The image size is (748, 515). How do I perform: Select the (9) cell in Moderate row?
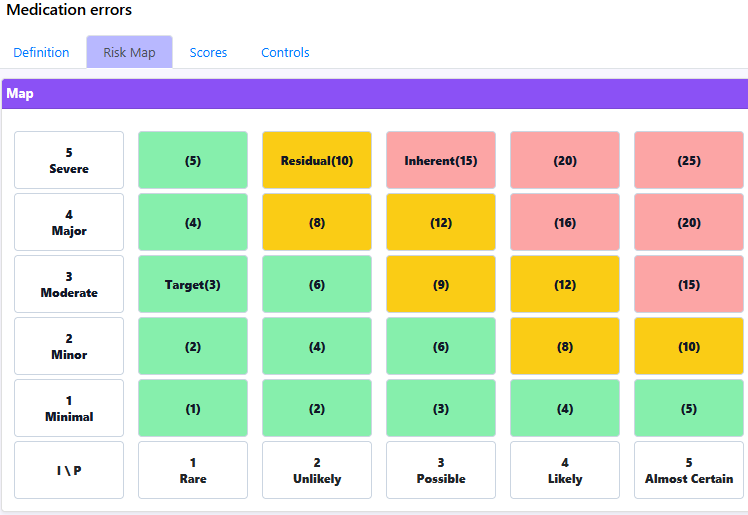pos(441,284)
